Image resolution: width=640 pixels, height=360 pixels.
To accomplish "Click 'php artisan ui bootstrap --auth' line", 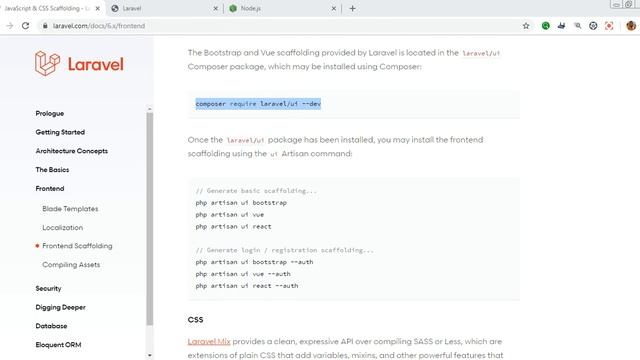I will pyautogui.click(x=254, y=262).
